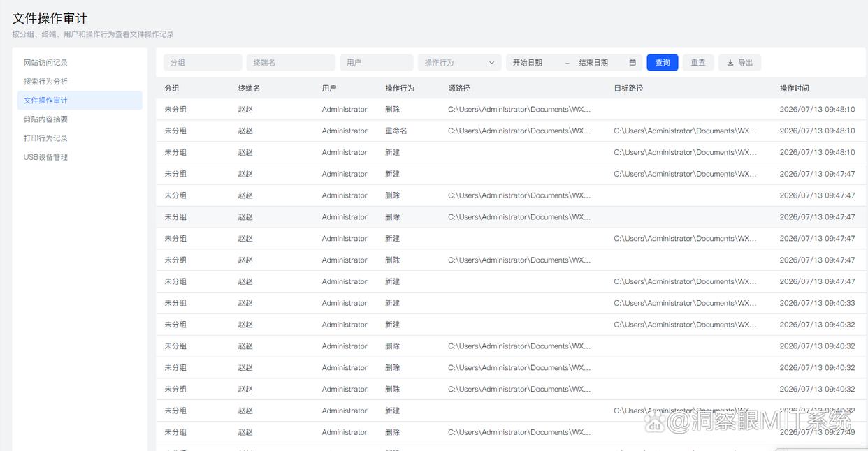Open USB设备管理 in sidebar
The width and height of the screenshot is (868, 451).
tap(45, 157)
